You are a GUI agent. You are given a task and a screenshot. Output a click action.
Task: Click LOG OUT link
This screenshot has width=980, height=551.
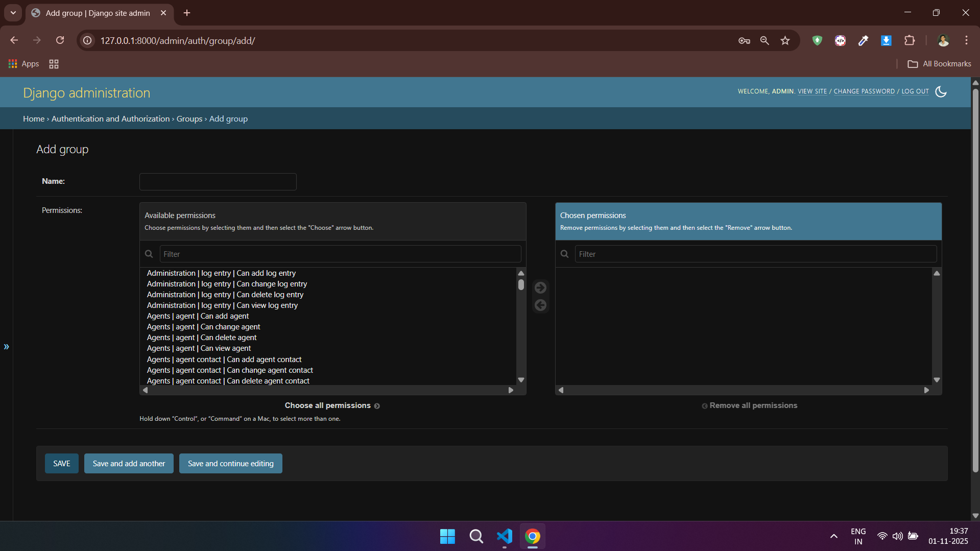[915, 91]
